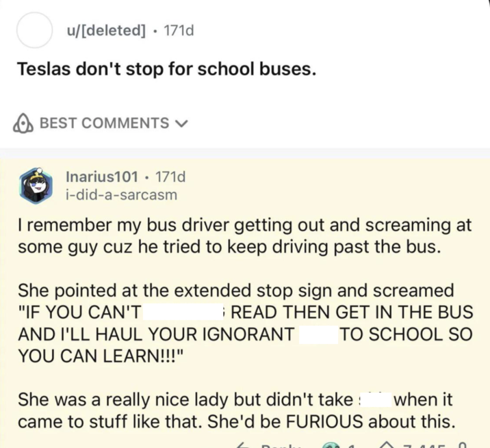This screenshot has height=448, width=490.
Task: Click the comment's first paragraph about bus driver
Action: pos(244,235)
